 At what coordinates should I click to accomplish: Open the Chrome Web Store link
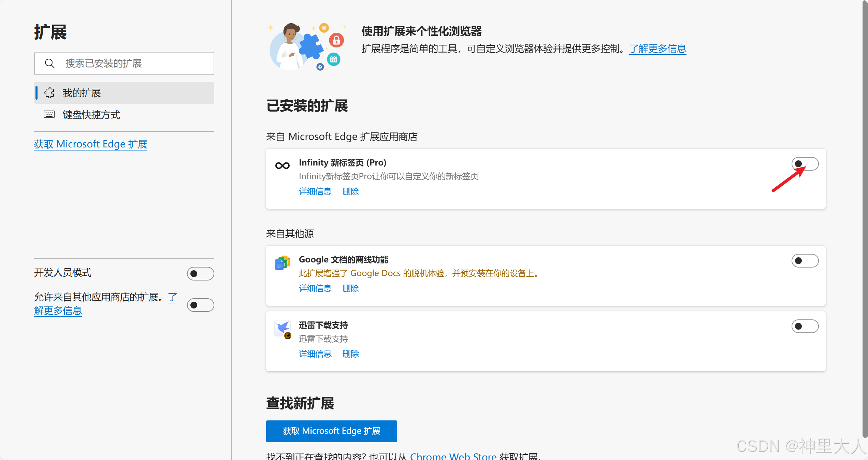(453, 456)
